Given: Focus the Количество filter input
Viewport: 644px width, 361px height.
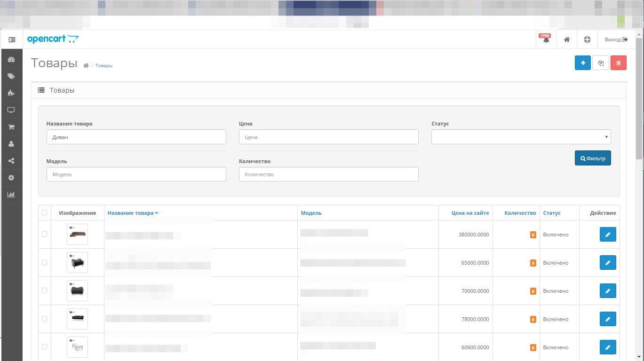Looking at the screenshot, I should click(x=329, y=174).
